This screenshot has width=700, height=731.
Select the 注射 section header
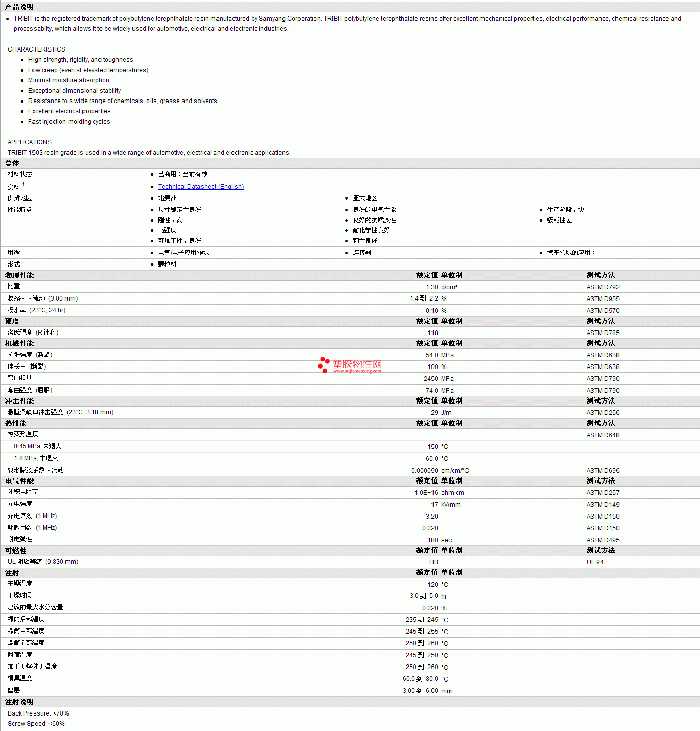12,573
